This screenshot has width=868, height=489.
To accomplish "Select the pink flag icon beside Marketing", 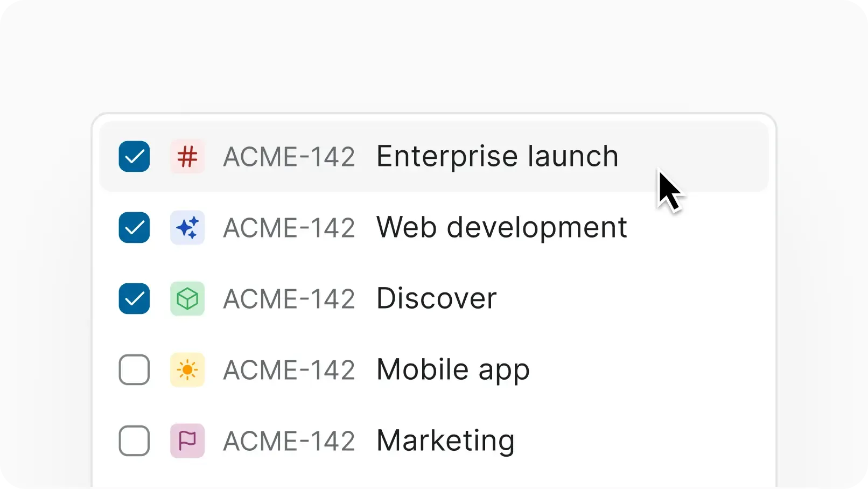I will point(187,441).
